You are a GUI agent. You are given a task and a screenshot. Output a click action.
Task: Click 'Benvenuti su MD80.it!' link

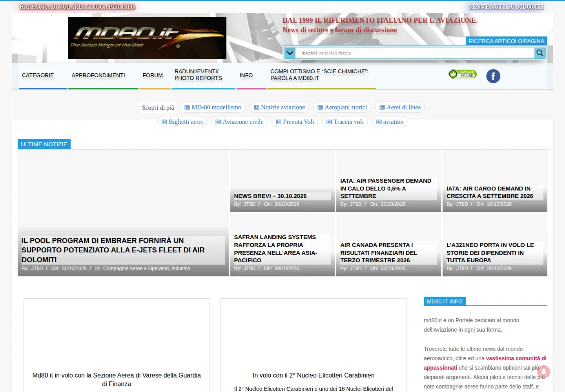(x=506, y=7)
